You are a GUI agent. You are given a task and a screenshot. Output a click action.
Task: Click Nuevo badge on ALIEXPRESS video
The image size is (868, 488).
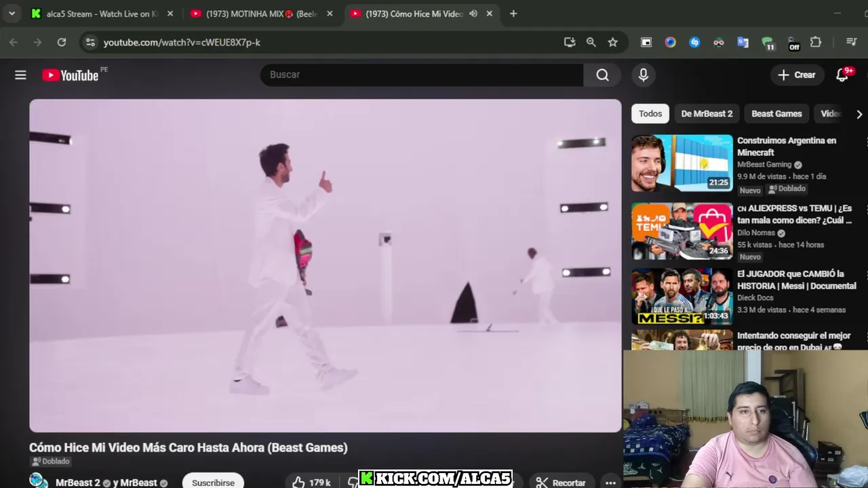pos(750,257)
